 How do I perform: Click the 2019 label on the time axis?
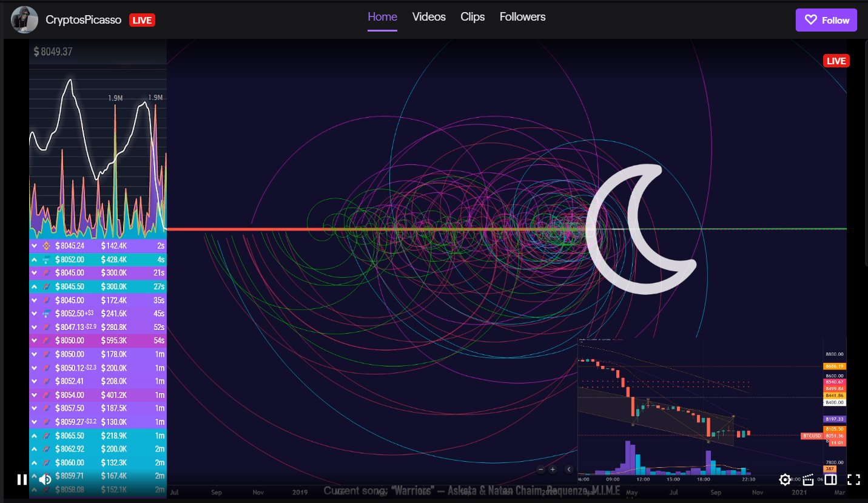point(300,493)
